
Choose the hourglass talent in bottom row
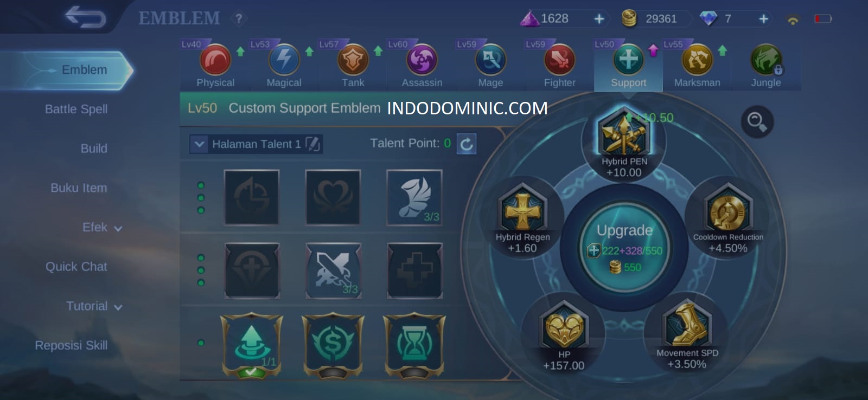tap(414, 345)
